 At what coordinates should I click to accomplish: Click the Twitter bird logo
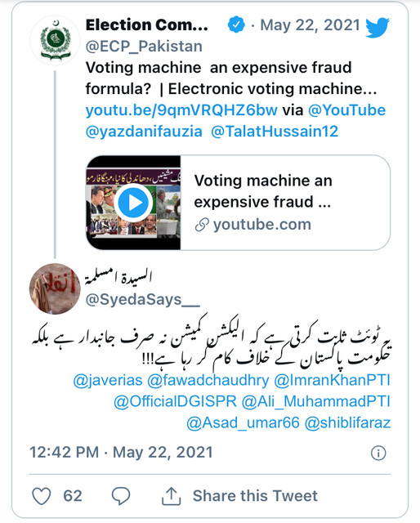click(x=378, y=27)
